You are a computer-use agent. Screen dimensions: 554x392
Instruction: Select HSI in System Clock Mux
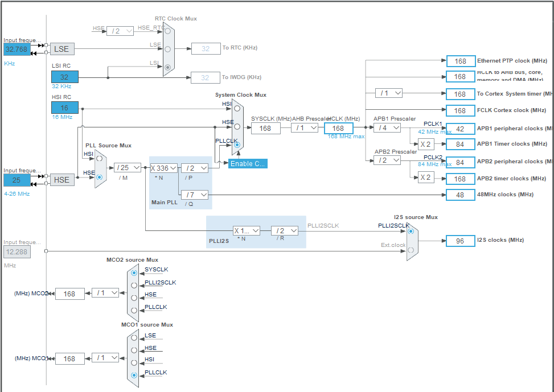pos(237,108)
